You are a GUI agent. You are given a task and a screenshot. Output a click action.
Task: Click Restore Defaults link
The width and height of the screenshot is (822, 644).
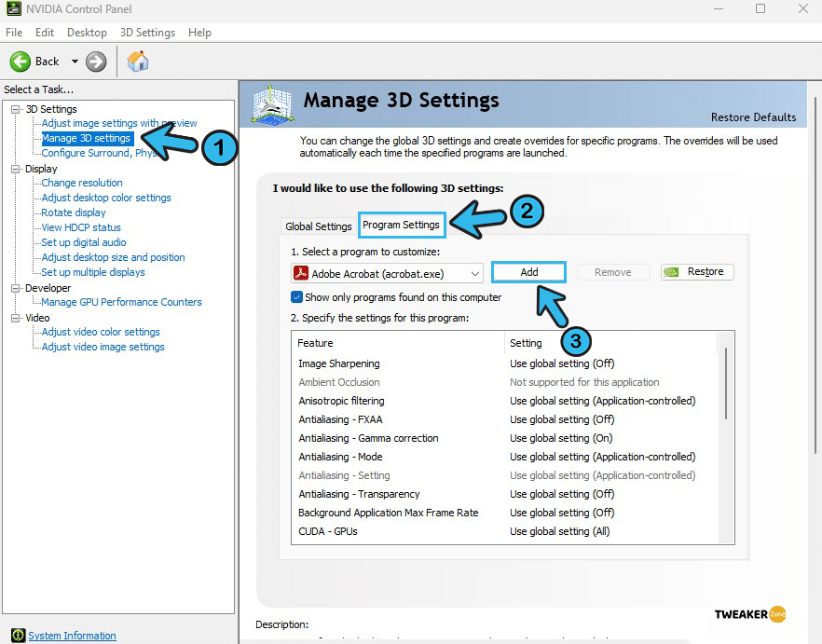(x=753, y=116)
